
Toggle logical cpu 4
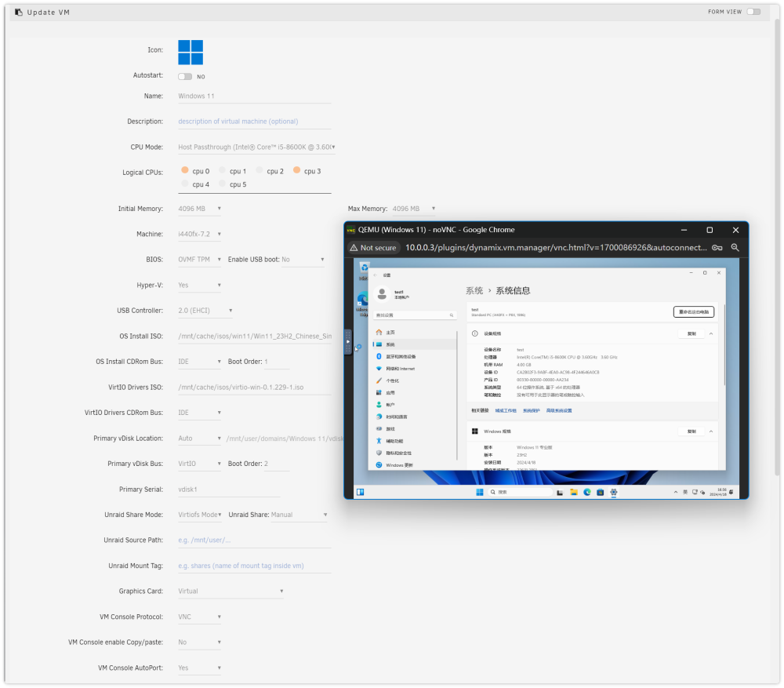click(185, 184)
